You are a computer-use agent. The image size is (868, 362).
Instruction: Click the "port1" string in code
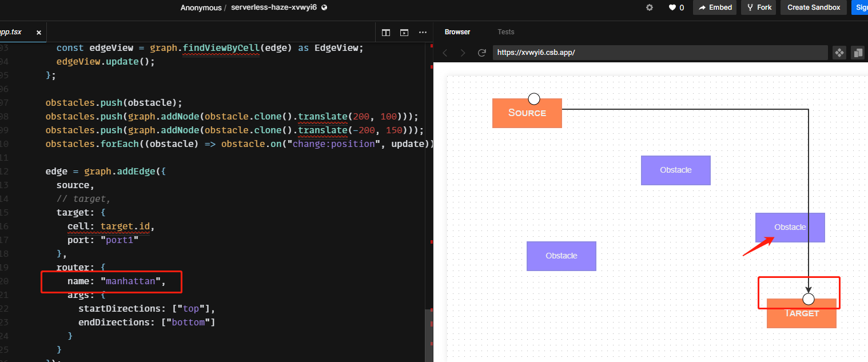click(120, 240)
